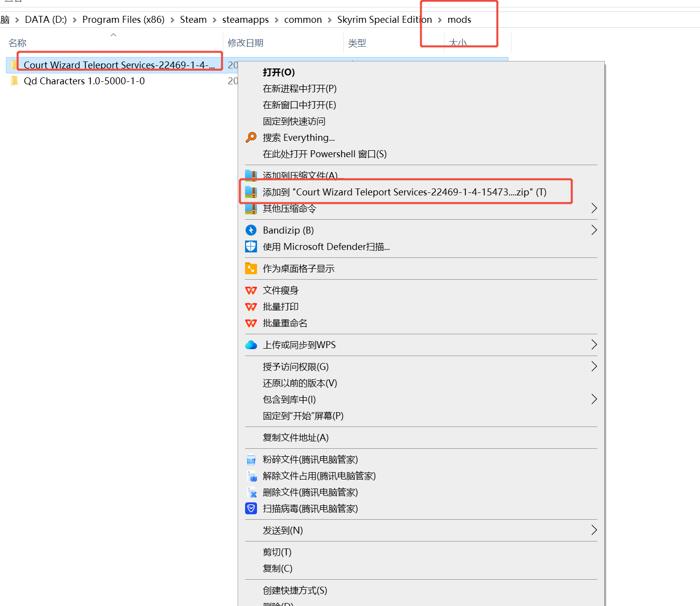Click the WPS cloud upload icon

[x=251, y=345]
